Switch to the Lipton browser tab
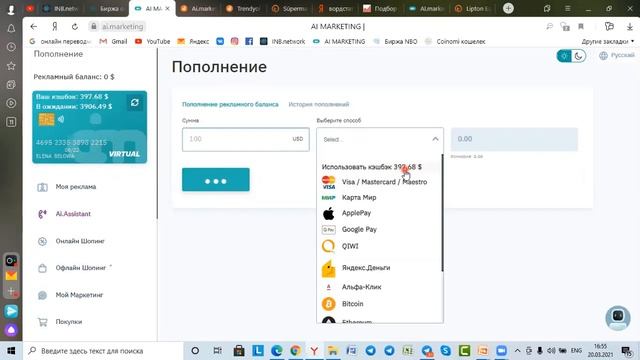 pos(472,8)
